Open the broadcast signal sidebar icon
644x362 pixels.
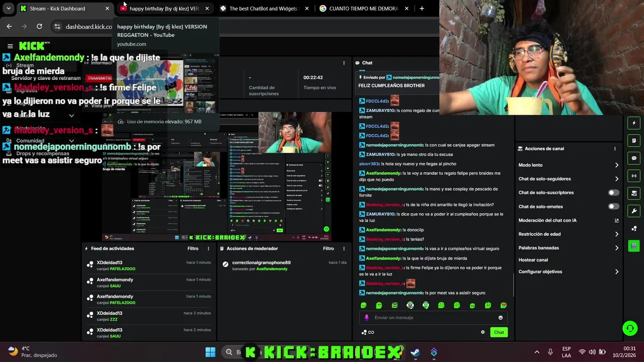tap(634, 175)
